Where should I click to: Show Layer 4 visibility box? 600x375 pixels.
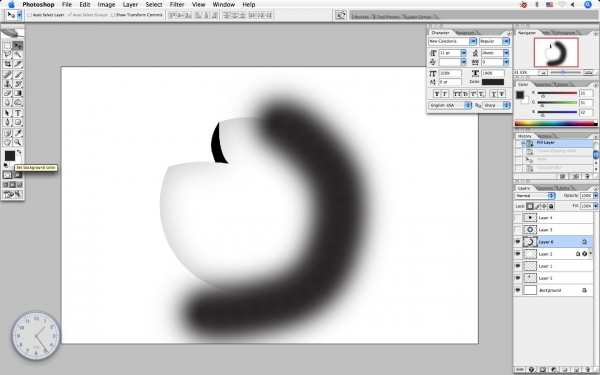(x=518, y=218)
